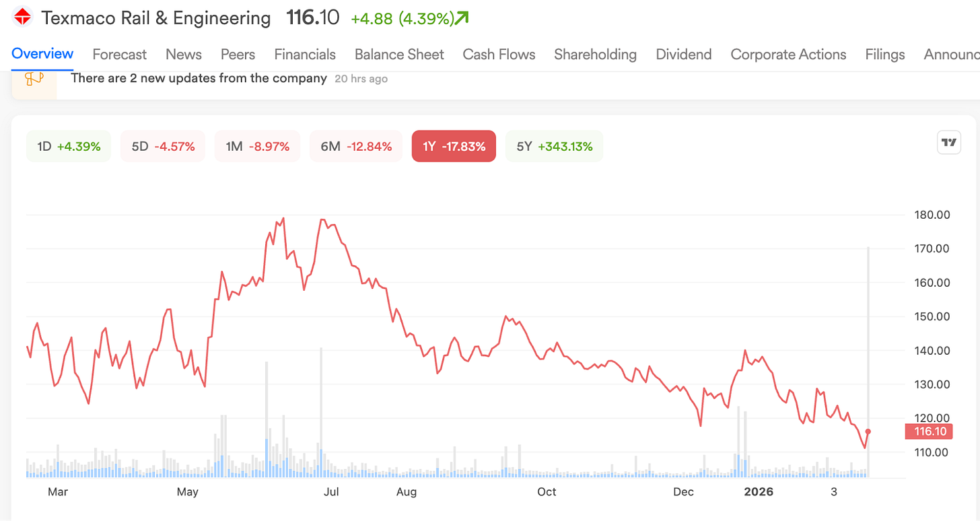Viewport: 980px width, 521px height.
Task: Select the 1D +4.39% range
Action: 69,146
